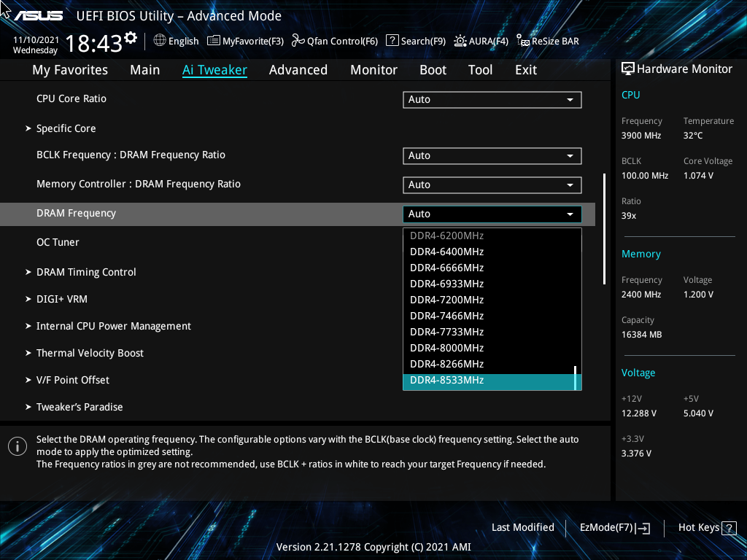This screenshot has width=747, height=560.
Task: Open AURA(F4) lighting icon
Action: point(460,41)
